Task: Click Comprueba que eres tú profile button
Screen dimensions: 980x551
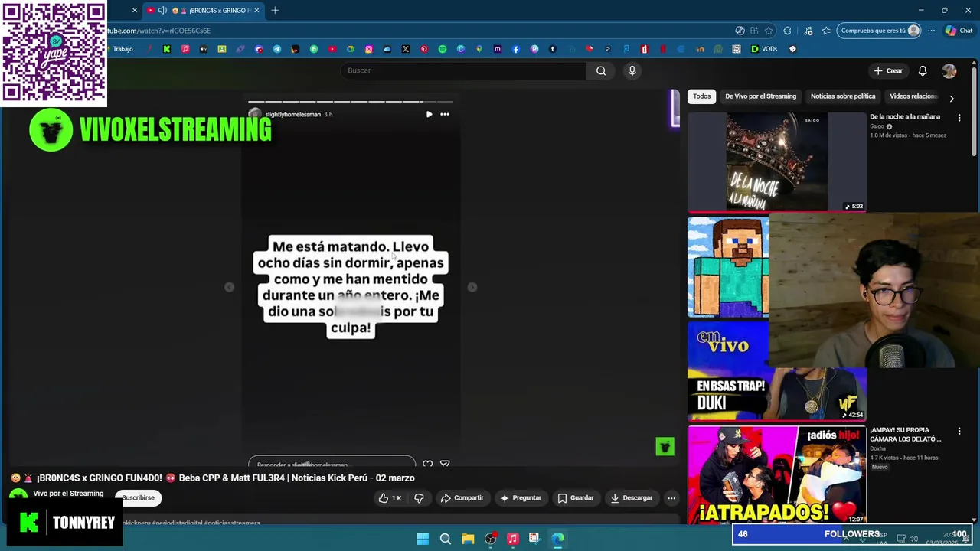Action: click(880, 31)
